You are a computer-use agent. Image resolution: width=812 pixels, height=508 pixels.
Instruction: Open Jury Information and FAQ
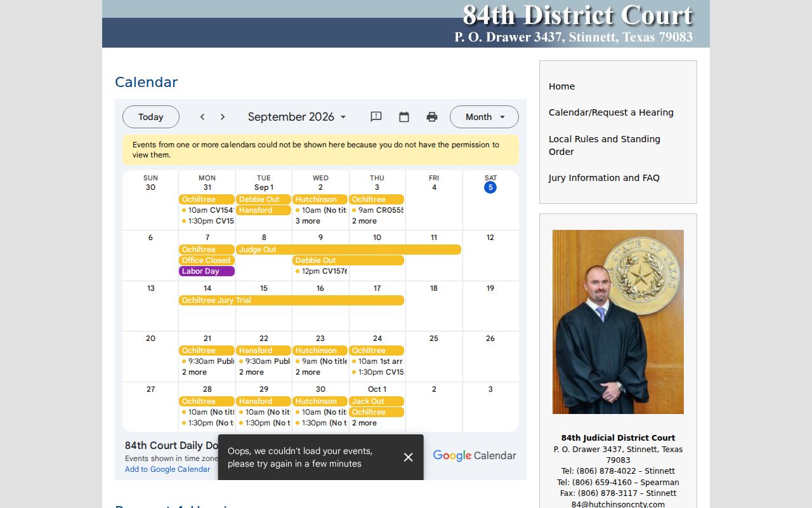(604, 178)
